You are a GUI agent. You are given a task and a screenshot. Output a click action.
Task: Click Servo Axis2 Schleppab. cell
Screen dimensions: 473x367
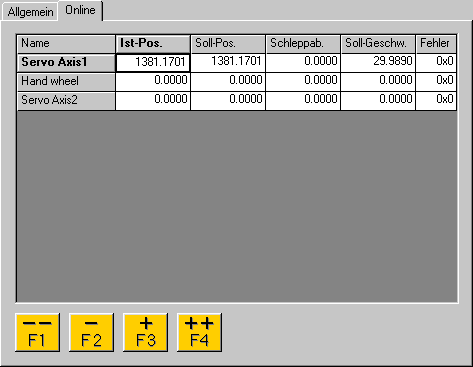click(x=303, y=101)
